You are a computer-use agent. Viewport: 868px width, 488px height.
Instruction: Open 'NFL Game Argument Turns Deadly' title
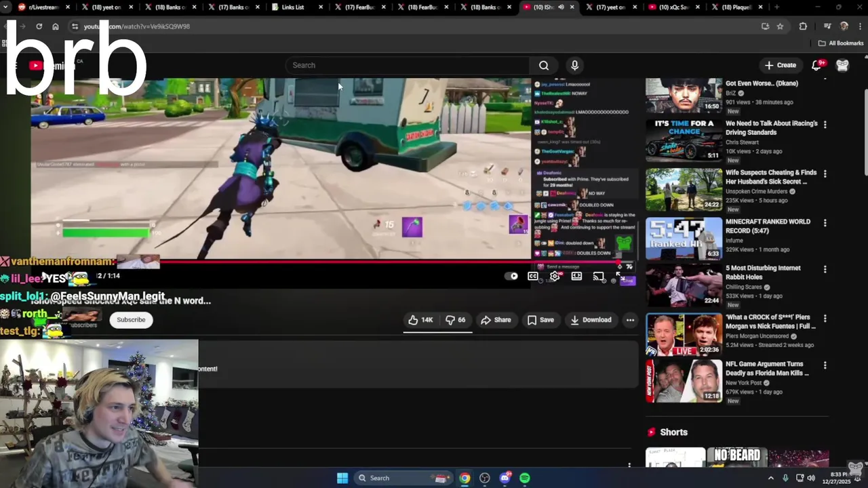click(x=768, y=369)
